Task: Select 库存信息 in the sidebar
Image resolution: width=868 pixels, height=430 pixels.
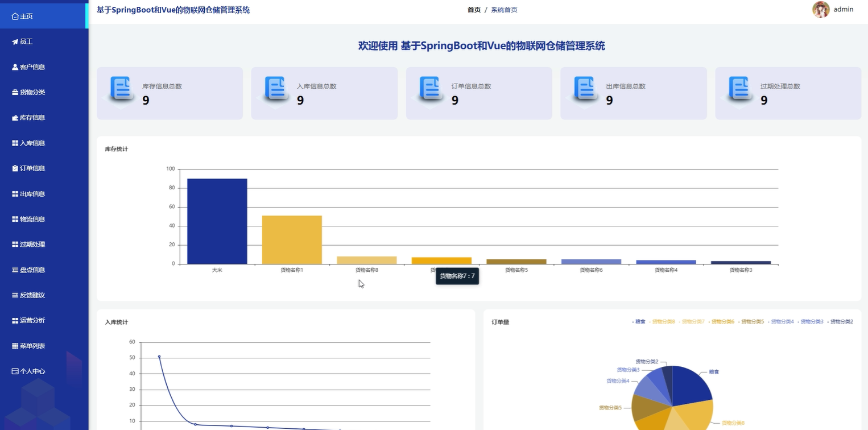Action: pos(44,118)
